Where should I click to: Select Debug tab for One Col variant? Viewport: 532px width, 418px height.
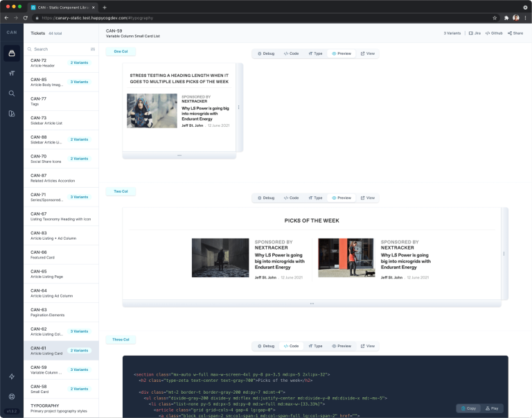coord(266,53)
